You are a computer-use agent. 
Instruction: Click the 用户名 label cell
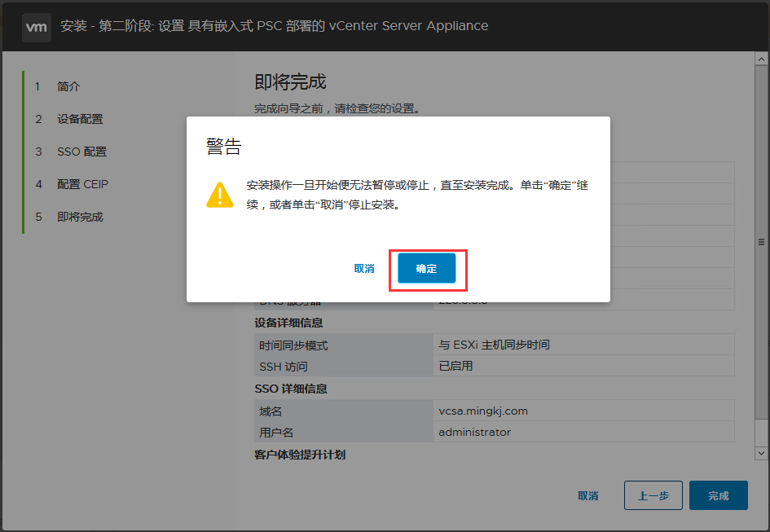(344, 433)
